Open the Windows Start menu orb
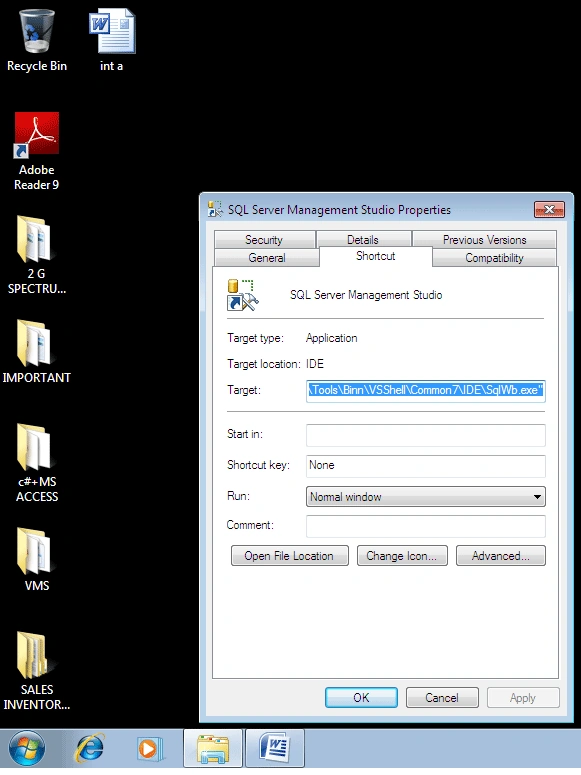Screen dimensions: 581x775 tap(27, 748)
